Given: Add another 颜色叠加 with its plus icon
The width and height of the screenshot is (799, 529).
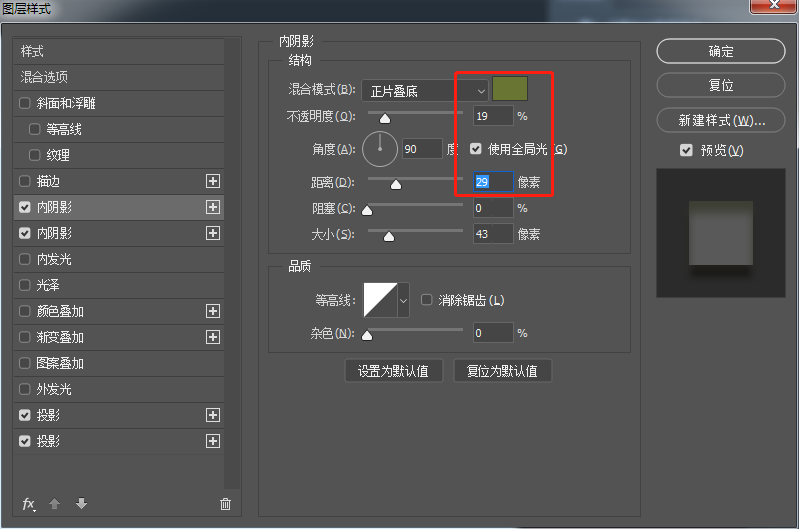Looking at the screenshot, I should pyautogui.click(x=213, y=311).
